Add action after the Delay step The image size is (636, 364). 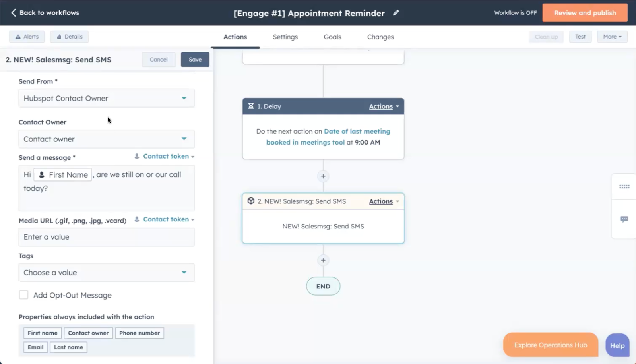coord(323,176)
